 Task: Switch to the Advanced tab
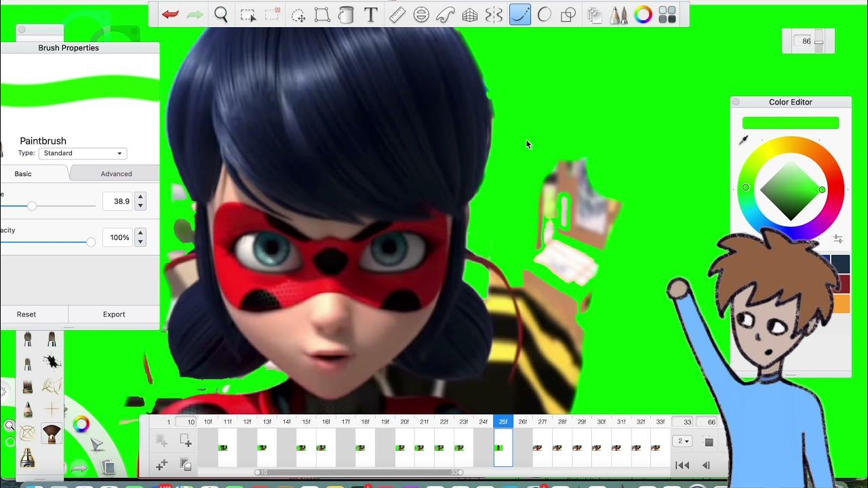(x=116, y=174)
